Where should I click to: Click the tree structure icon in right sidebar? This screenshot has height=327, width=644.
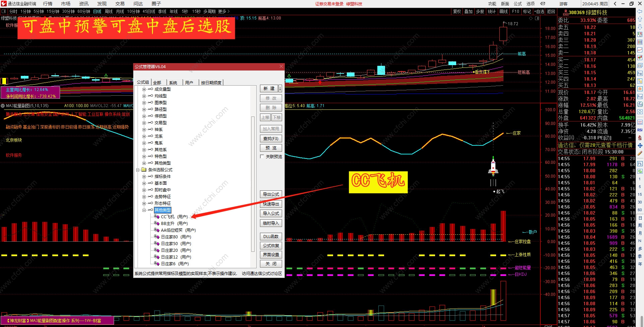[640, 81]
